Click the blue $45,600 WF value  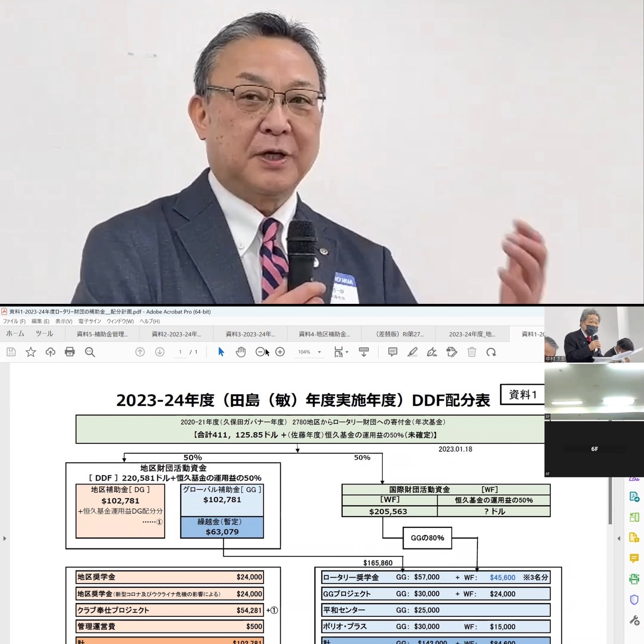point(502,578)
